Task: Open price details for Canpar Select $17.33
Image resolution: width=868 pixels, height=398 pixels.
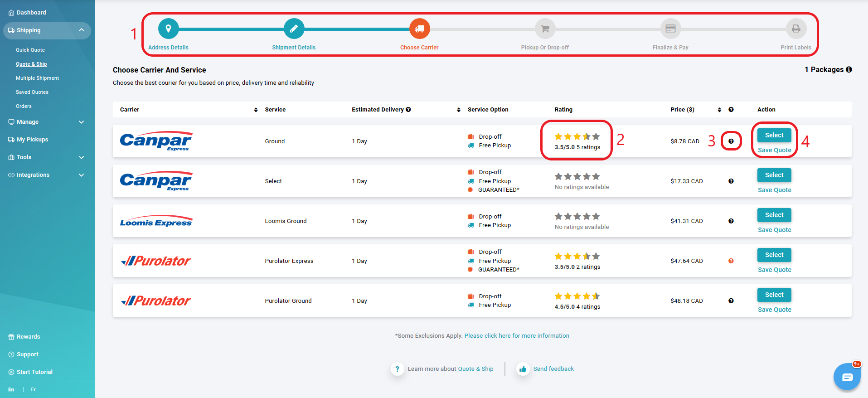Action: click(x=731, y=181)
